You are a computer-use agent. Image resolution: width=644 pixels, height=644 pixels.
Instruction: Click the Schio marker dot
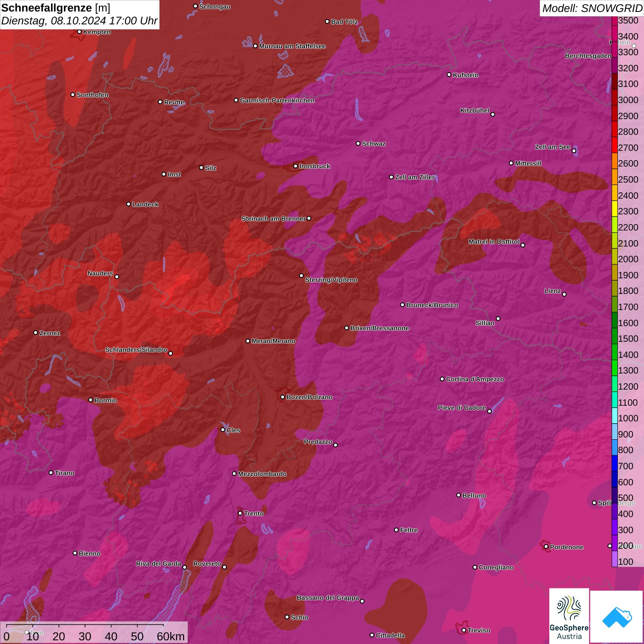click(287, 617)
